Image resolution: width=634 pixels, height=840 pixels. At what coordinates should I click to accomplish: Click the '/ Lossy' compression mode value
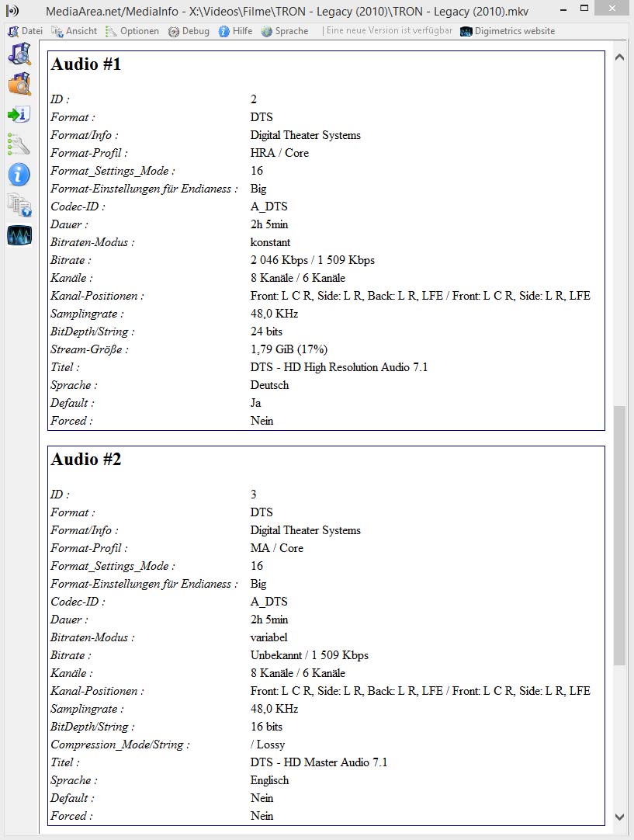267,745
